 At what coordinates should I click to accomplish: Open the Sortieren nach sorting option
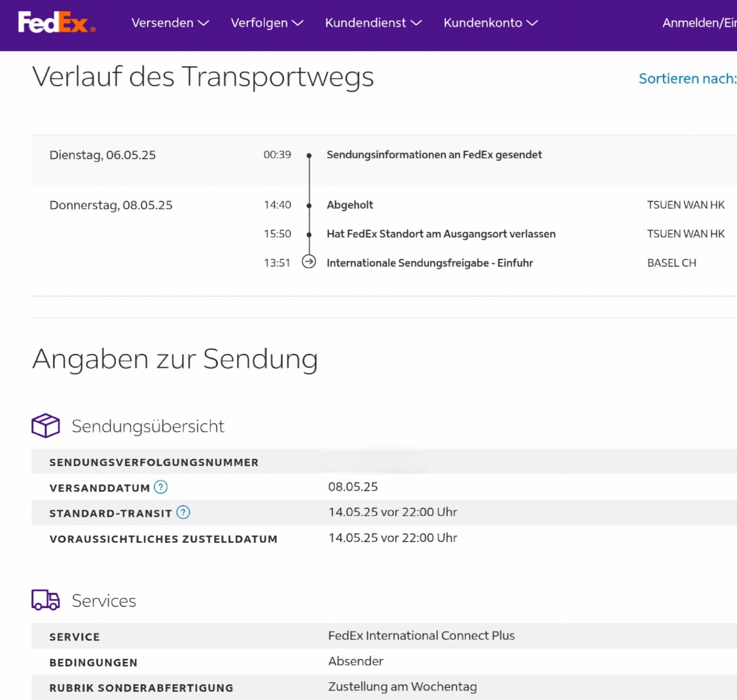[687, 78]
